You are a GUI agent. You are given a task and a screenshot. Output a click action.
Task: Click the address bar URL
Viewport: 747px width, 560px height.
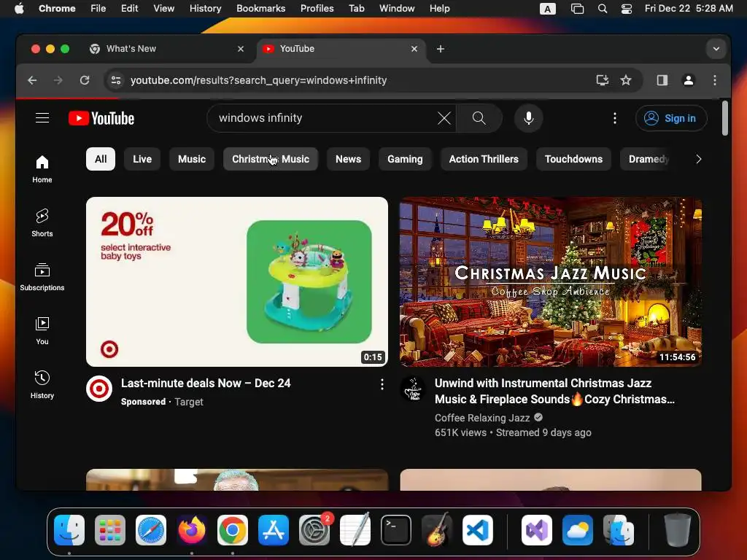pyautogui.click(x=259, y=80)
